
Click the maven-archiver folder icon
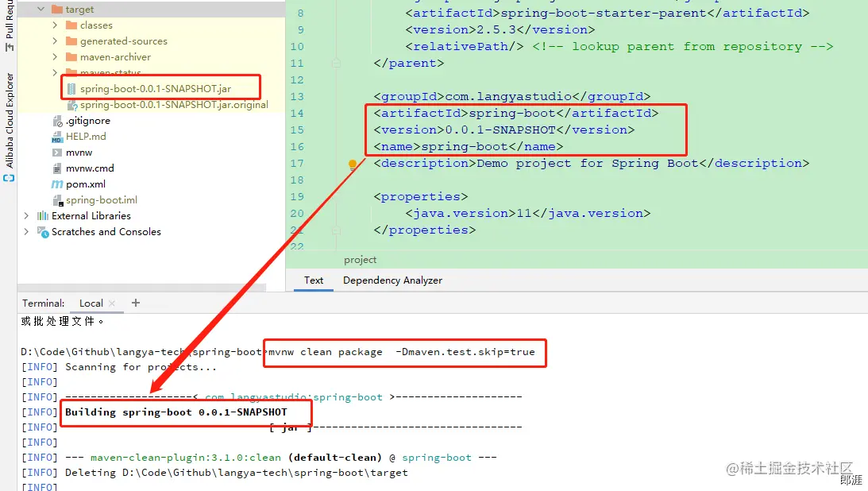click(x=71, y=56)
